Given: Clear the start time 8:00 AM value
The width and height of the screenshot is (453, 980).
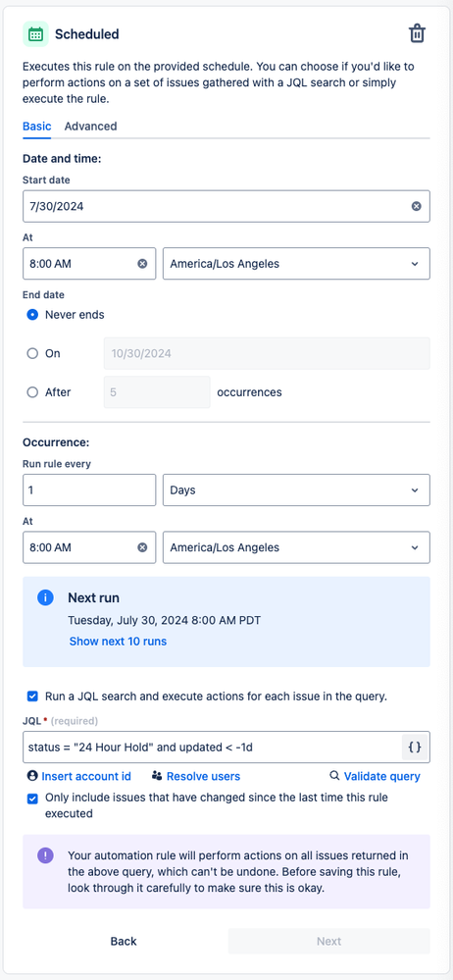Looking at the screenshot, I should (142, 264).
